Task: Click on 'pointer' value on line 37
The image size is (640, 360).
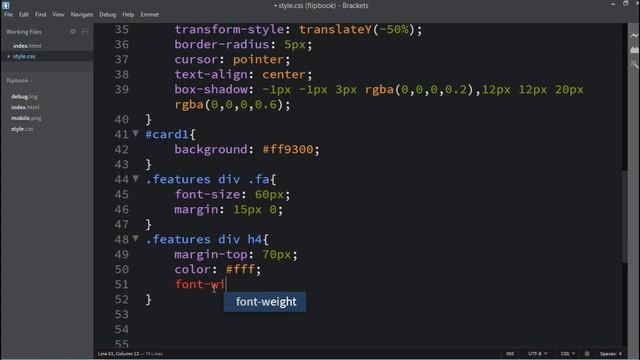Action: tap(258, 60)
